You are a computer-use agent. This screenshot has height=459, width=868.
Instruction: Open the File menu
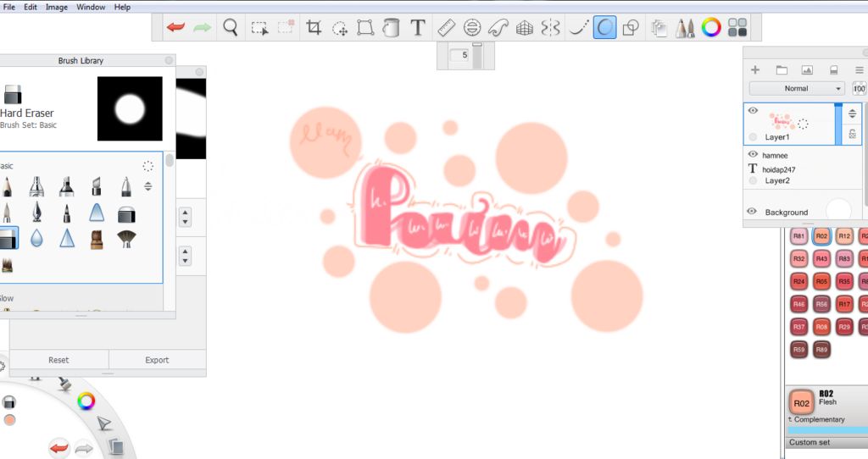click(x=8, y=7)
